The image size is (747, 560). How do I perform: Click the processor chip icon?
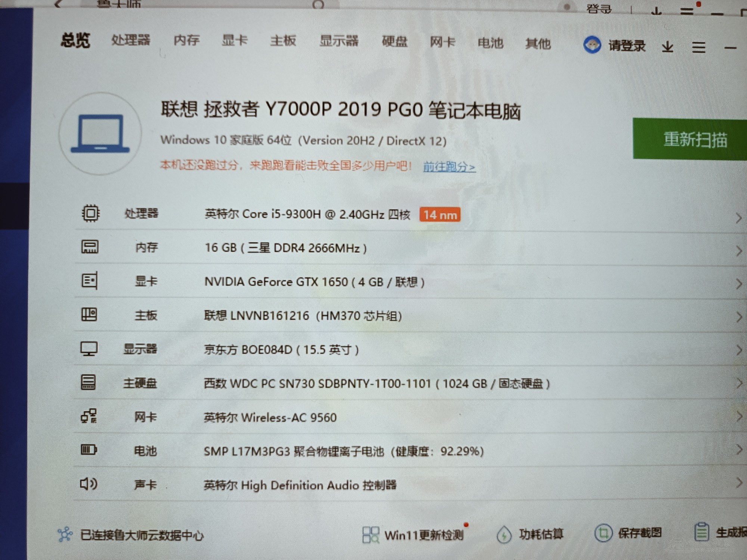pyautogui.click(x=90, y=213)
